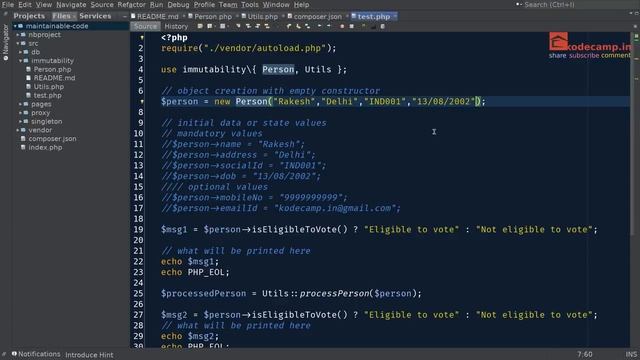640x360 pixels.
Task: Open the Navigate menu
Action: [x=71, y=4]
